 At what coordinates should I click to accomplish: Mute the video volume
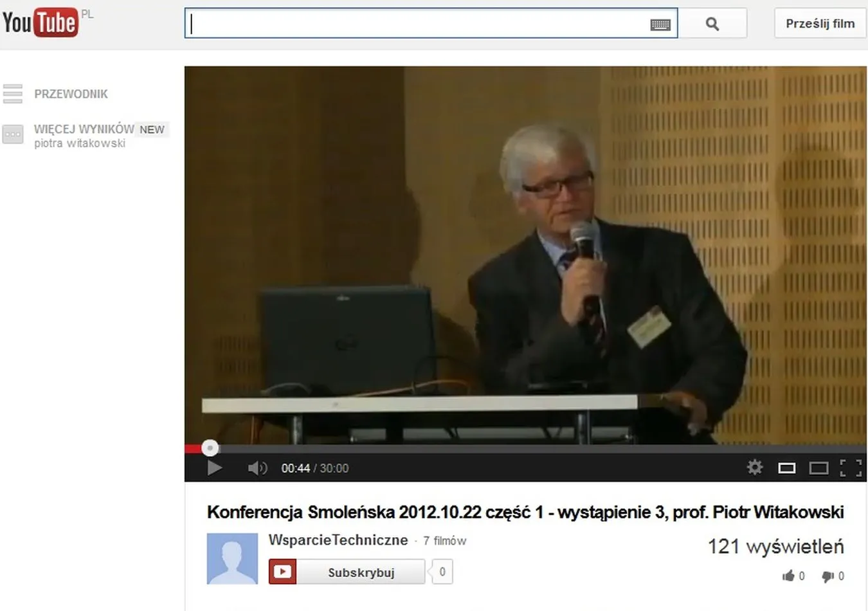click(x=257, y=468)
